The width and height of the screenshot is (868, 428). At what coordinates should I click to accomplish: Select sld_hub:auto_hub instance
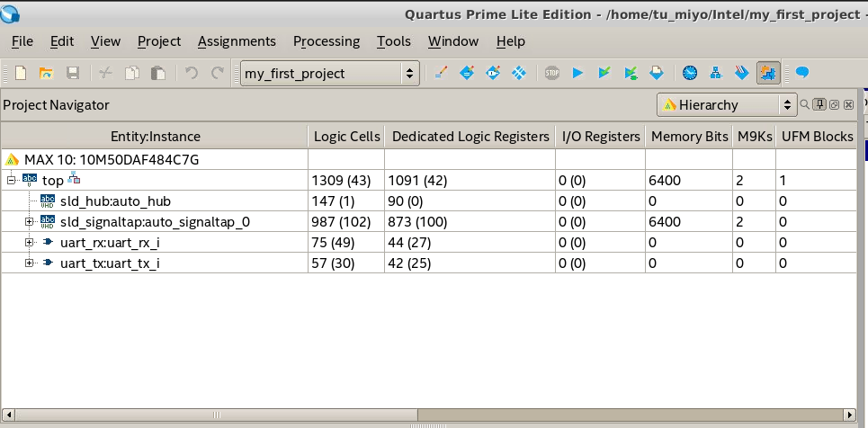[115, 201]
